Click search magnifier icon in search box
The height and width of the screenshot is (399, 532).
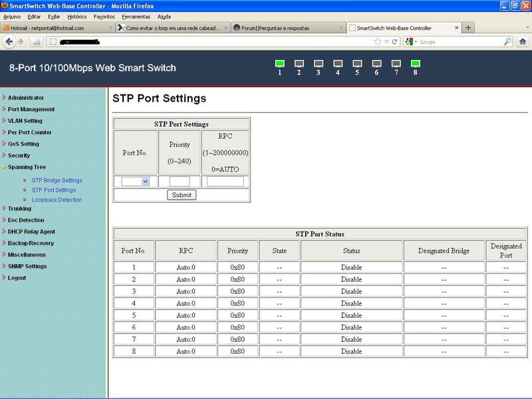pos(507,42)
